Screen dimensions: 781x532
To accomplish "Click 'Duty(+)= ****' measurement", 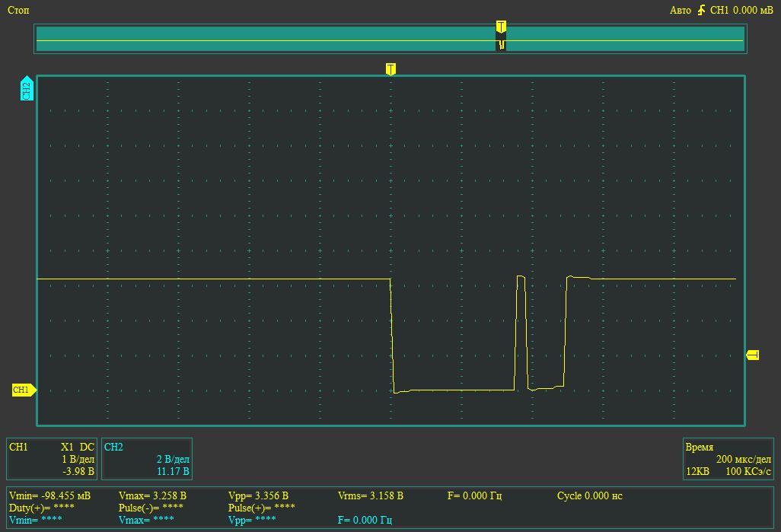I will (x=41, y=508).
